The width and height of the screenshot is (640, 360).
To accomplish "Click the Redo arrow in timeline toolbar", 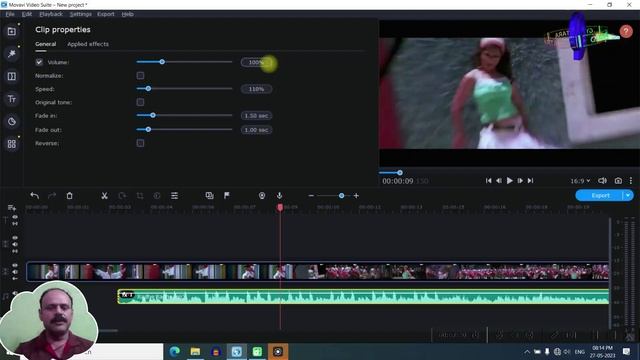I will coord(52,196).
